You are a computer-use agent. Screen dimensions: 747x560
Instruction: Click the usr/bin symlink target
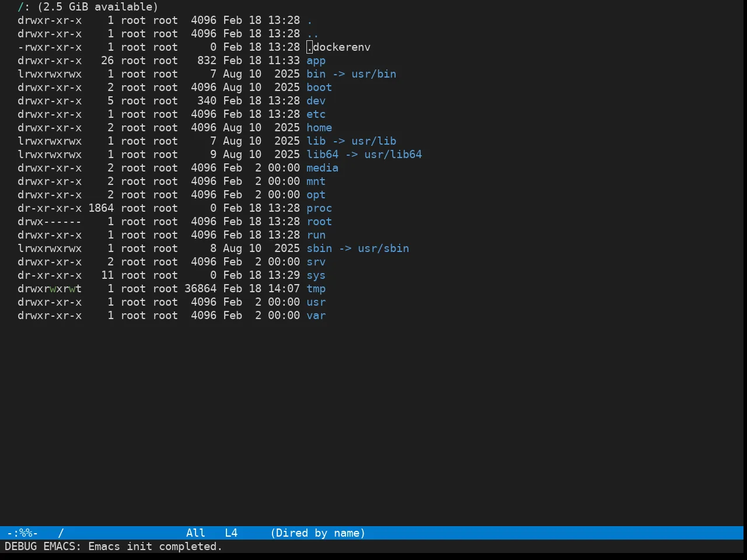coord(373,74)
